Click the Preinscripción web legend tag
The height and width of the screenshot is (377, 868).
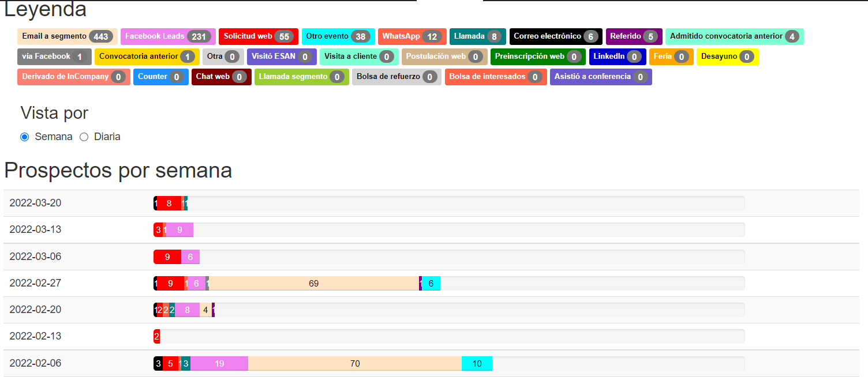tap(538, 56)
